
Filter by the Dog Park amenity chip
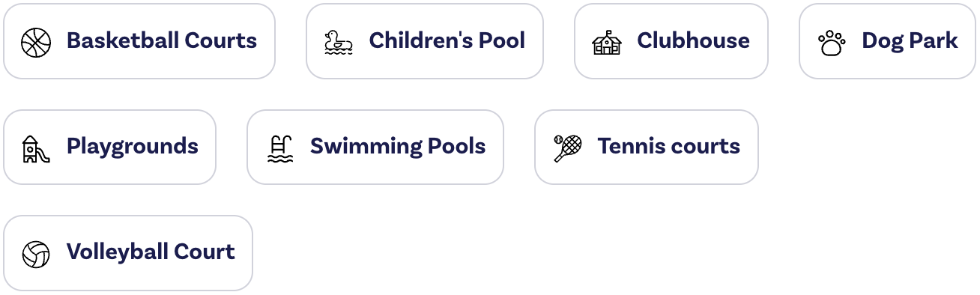pos(887,41)
